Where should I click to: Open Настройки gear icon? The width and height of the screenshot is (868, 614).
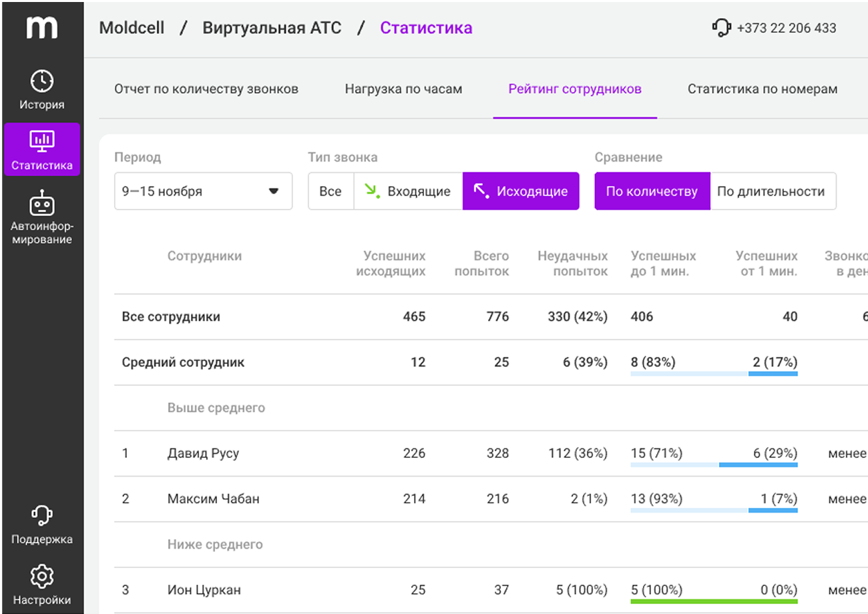[42, 576]
